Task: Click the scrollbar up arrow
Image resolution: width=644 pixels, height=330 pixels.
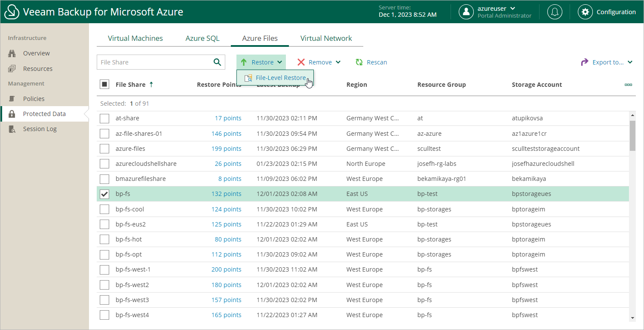Action: click(632, 115)
